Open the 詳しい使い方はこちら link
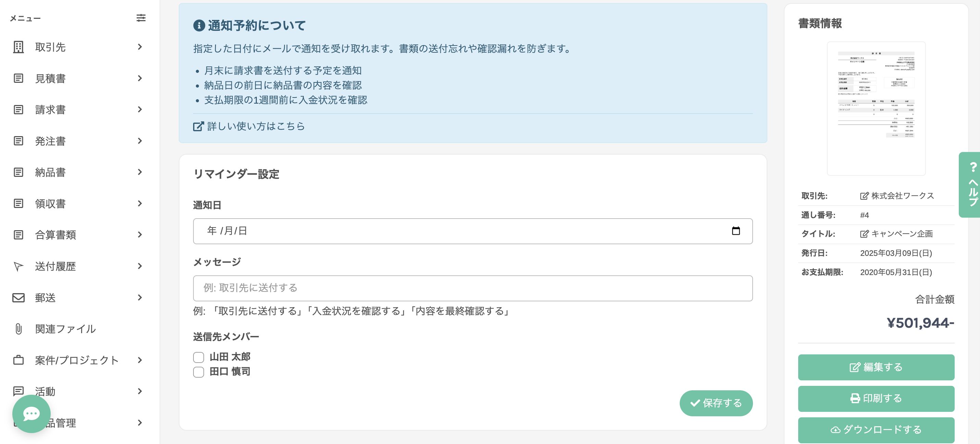This screenshot has width=980, height=444. pyautogui.click(x=249, y=126)
